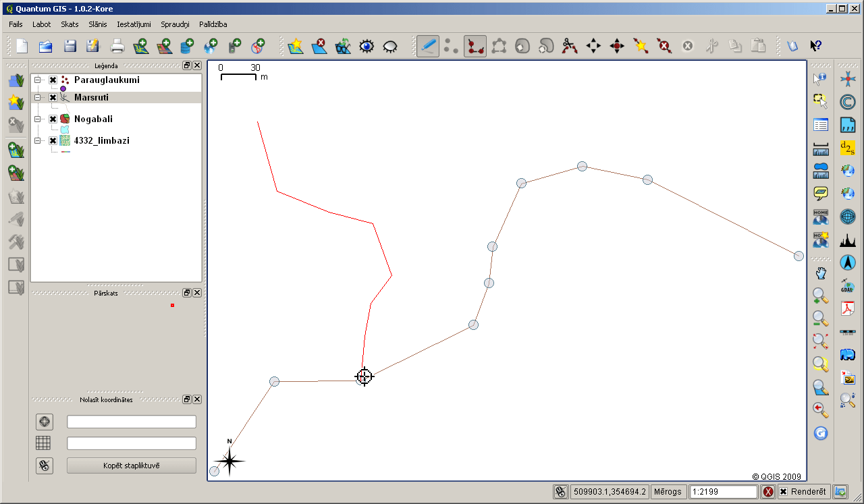The image size is (864, 504).
Task: Open help contents book icon
Action: [792, 46]
